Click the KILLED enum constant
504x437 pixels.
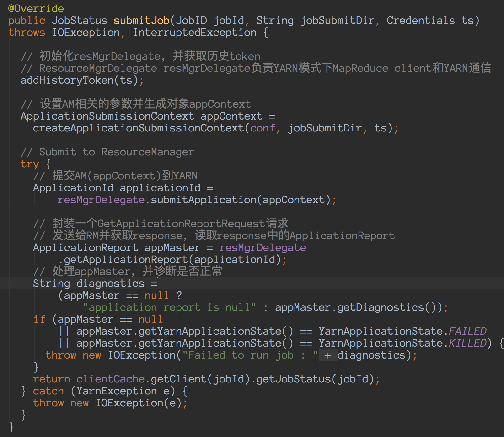click(x=468, y=343)
